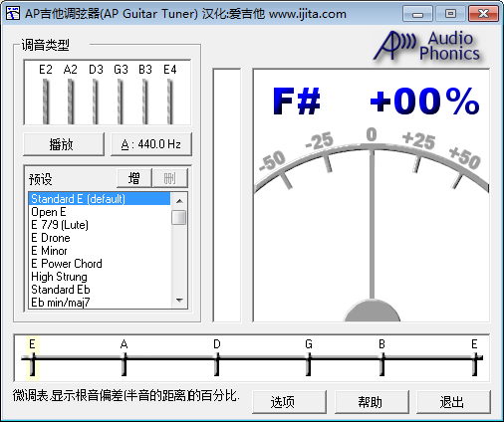Select the Standard Eb preset
The height and width of the screenshot is (422, 504).
tap(100, 290)
